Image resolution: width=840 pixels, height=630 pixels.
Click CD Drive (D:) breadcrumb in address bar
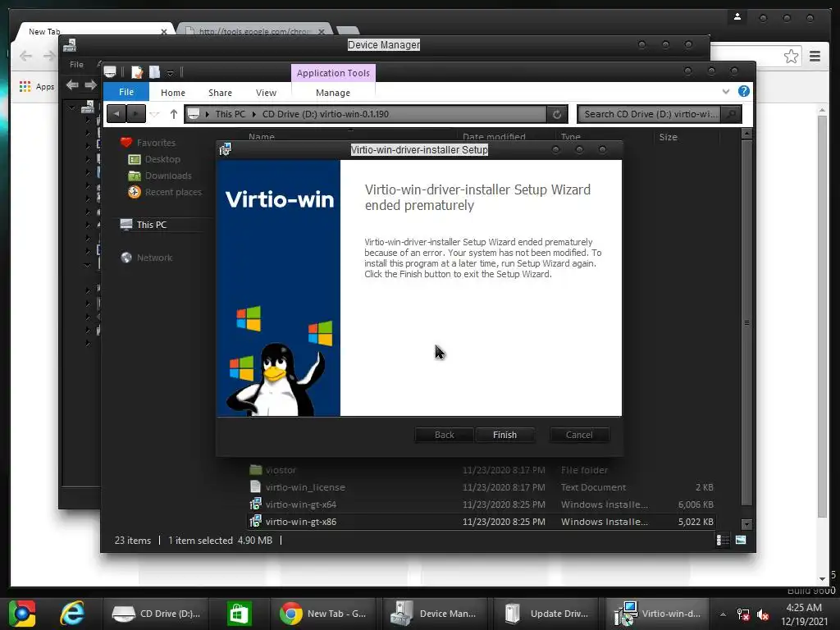[325, 114]
